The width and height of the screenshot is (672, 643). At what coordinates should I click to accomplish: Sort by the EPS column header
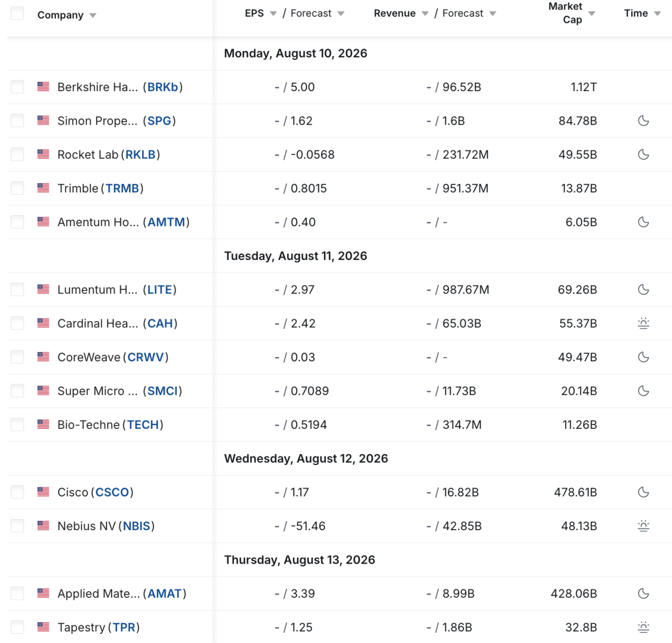[255, 13]
